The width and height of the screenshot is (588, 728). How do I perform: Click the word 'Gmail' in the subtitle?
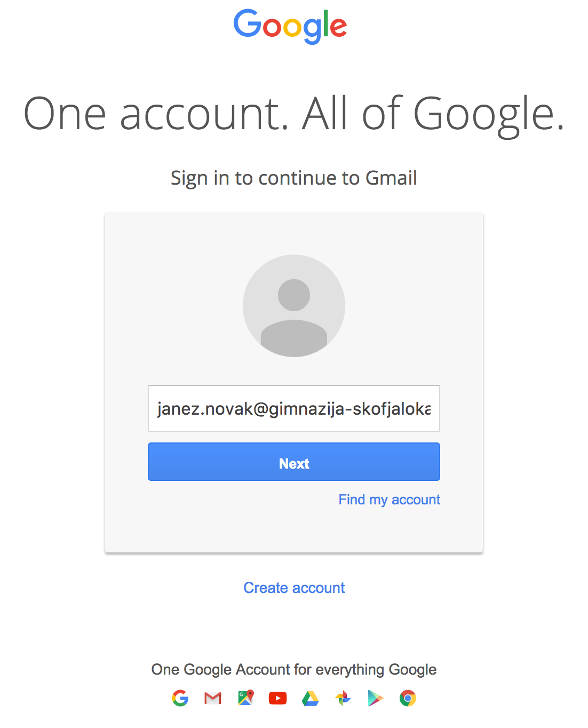click(x=391, y=178)
